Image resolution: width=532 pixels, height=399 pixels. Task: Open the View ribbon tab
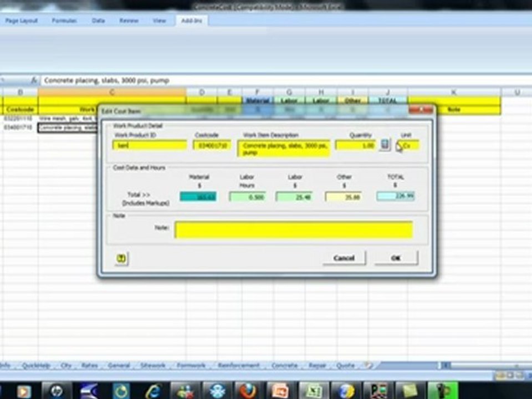click(x=159, y=21)
